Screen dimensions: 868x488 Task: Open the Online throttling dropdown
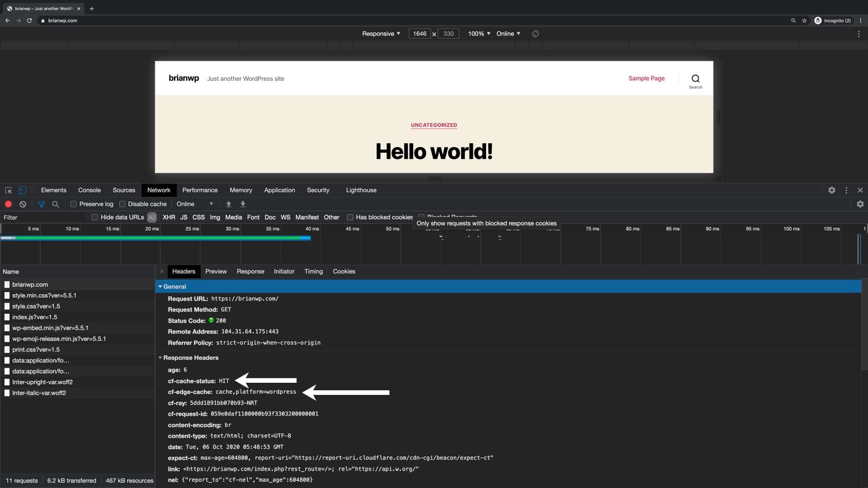coord(191,204)
